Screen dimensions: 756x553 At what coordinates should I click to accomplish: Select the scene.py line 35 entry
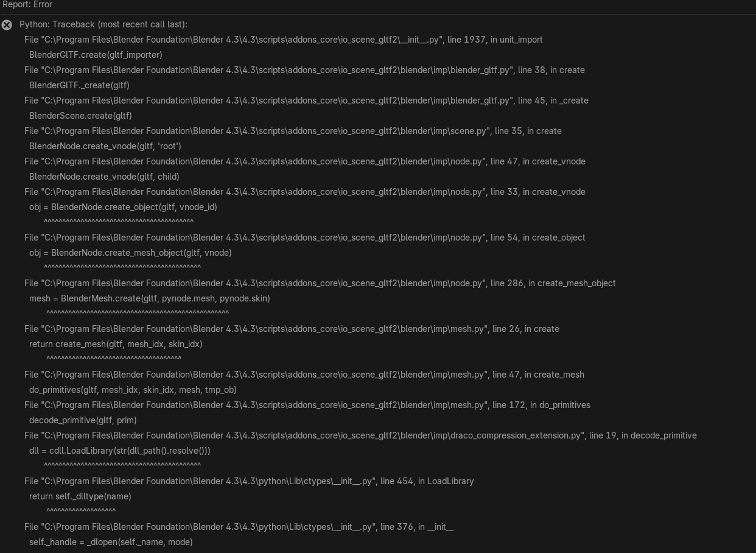[293, 131]
